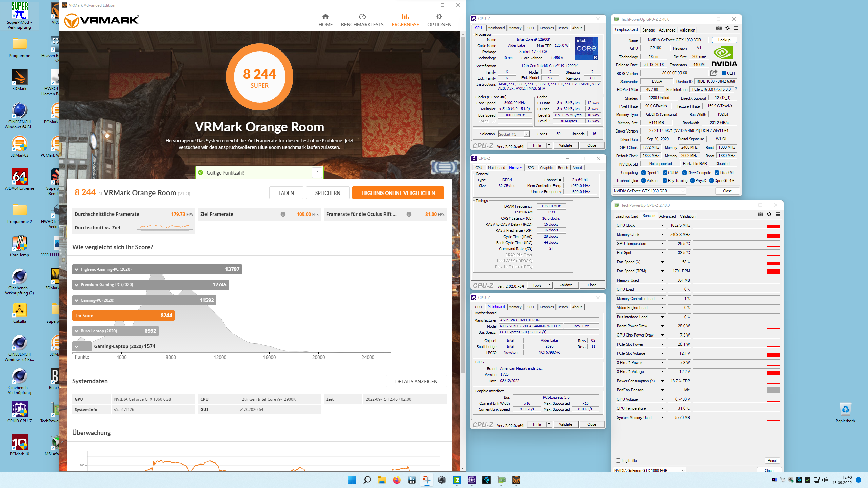Open the Bench tab in the Mainboard CPU-Z window
Image resolution: width=868 pixels, height=488 pixels.
pos(563,307)
